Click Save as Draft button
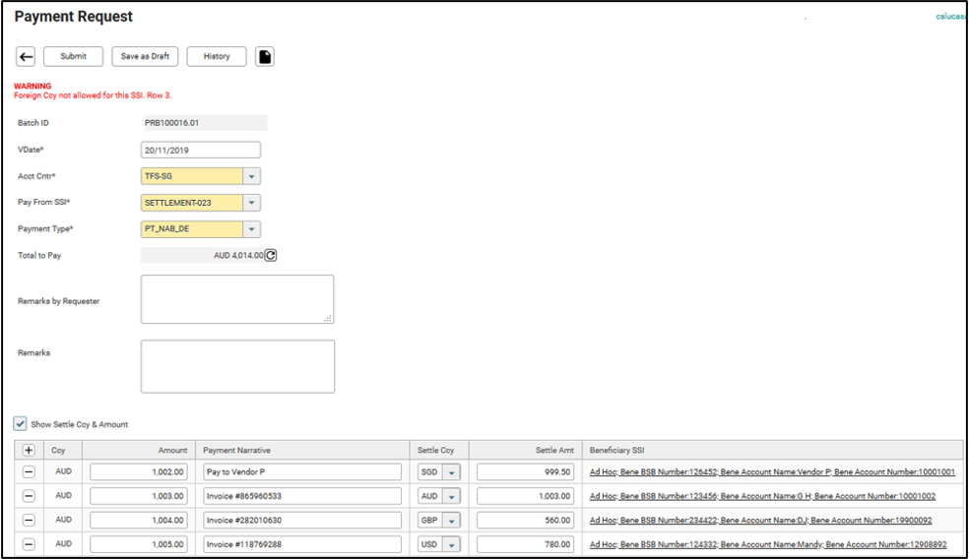This screenshot has width=969, height=560. (x=145, y=57)
